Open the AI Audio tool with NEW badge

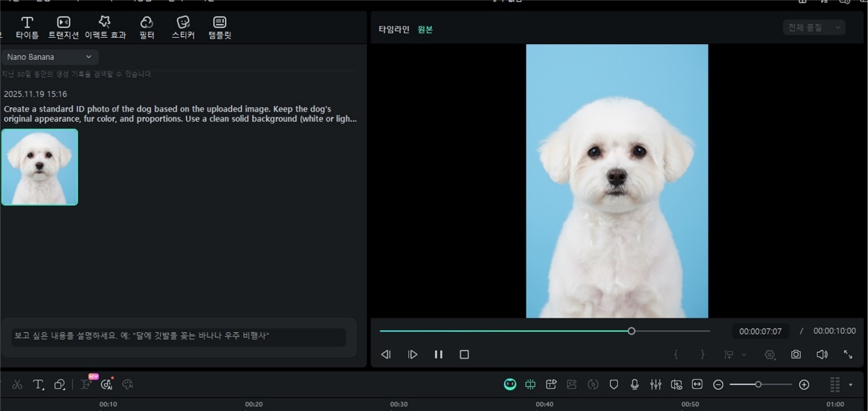click(x=107, y=384)
